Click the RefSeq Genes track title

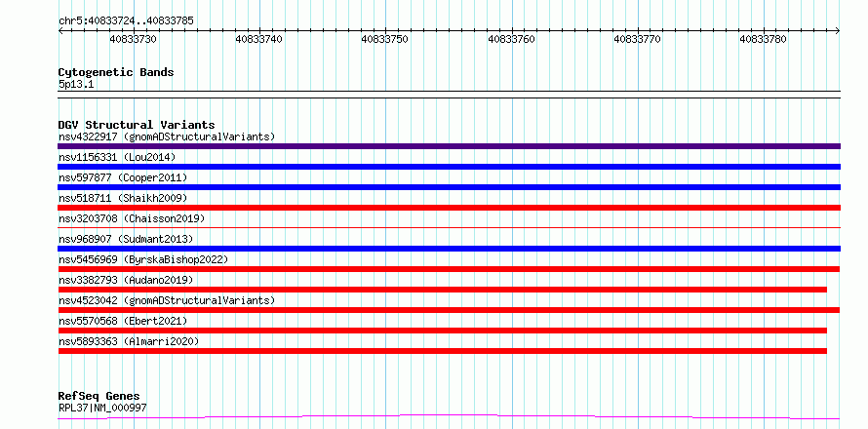click(x=99, y=397)
